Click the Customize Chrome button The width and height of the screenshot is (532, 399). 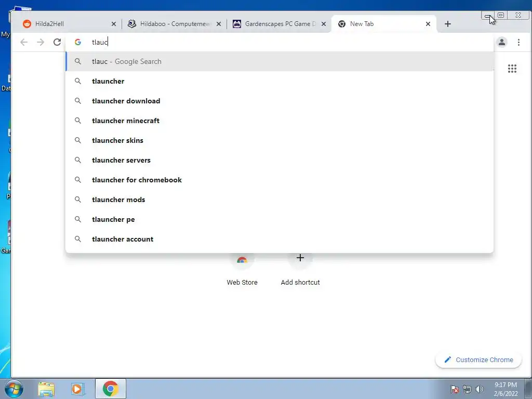point(478,360)
